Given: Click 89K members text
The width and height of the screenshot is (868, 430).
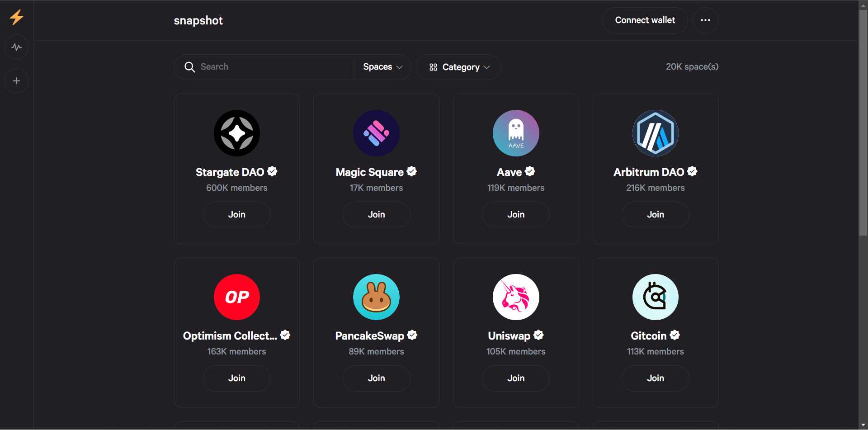Looking at the screenshot, I should 376,352.
